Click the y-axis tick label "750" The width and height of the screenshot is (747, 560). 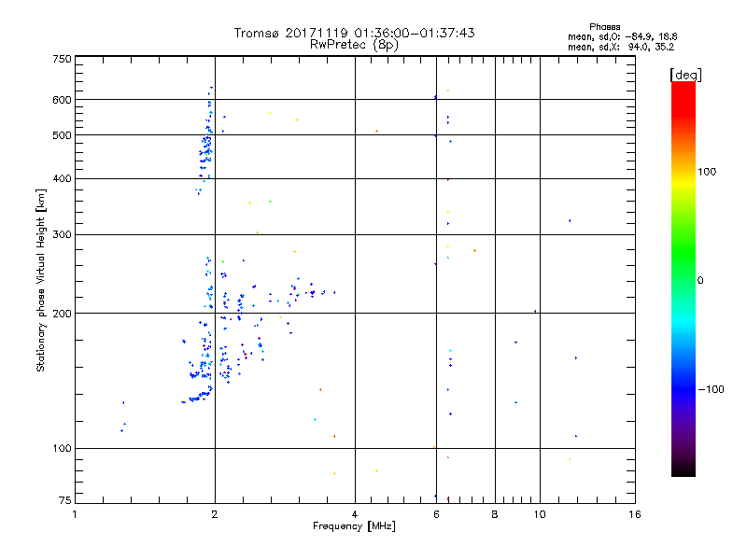pos(62,59)
